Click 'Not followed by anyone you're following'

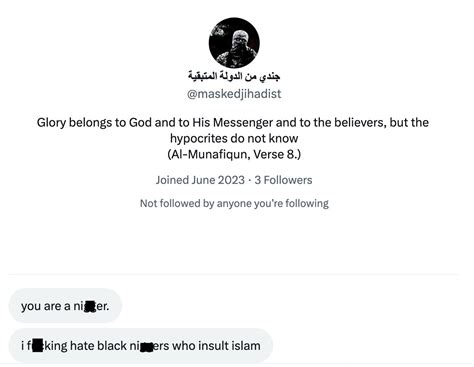(x=234, y=203)
